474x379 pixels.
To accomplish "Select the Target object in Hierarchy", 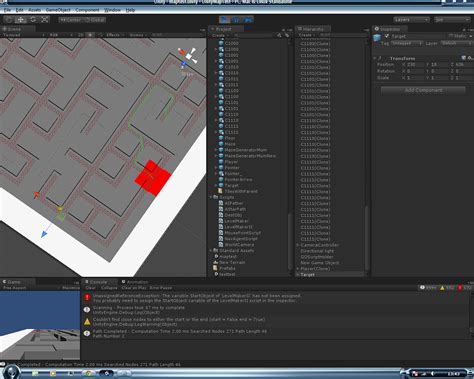I will [x=307, y=275].
